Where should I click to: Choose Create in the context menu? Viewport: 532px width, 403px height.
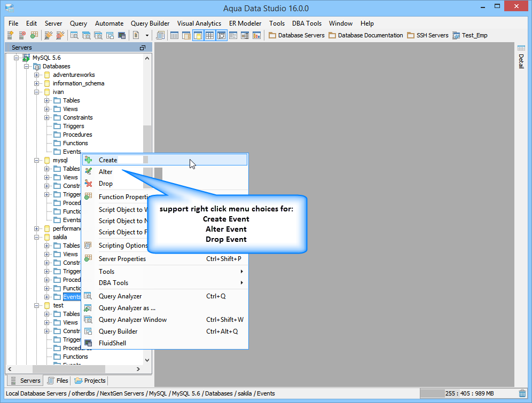click(165, 160)
